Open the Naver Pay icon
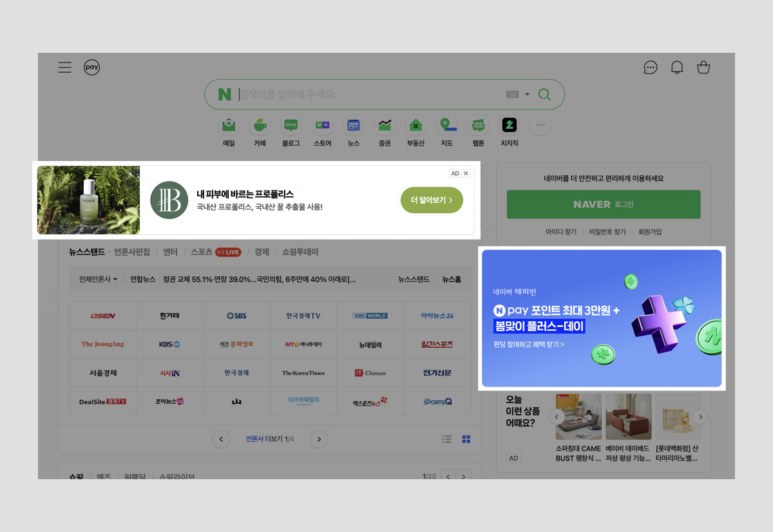The image size is (773, 532). (x=92, y=67)
